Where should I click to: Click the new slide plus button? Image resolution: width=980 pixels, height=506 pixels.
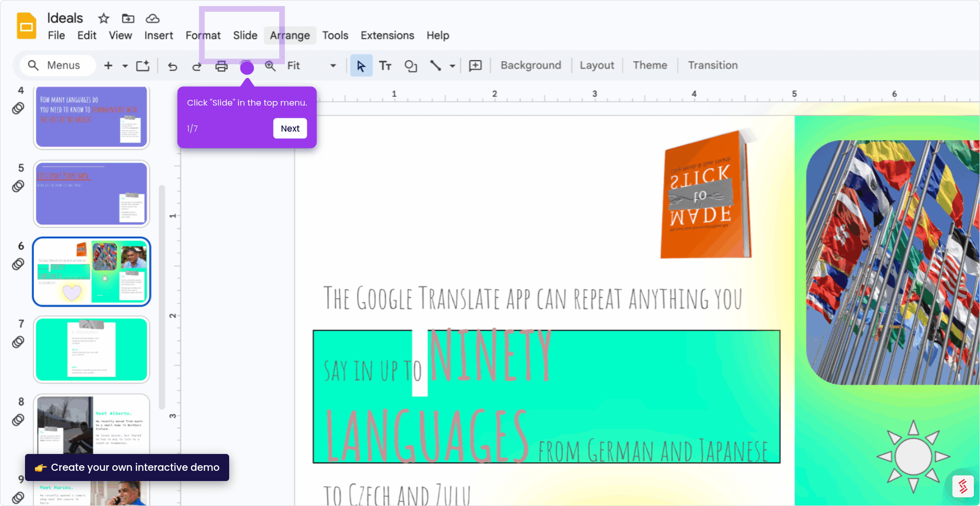[108, 65]
